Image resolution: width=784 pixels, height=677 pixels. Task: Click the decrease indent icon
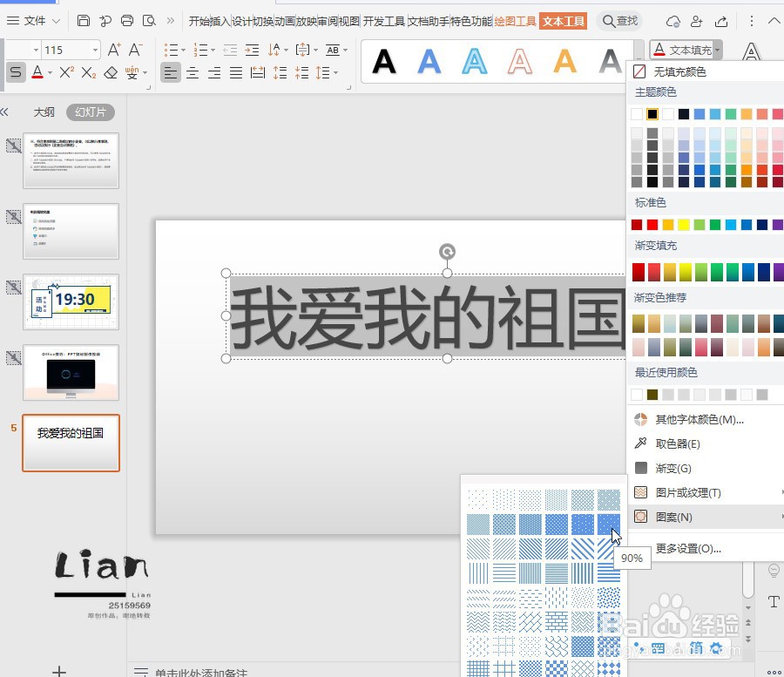coord(230,50)
